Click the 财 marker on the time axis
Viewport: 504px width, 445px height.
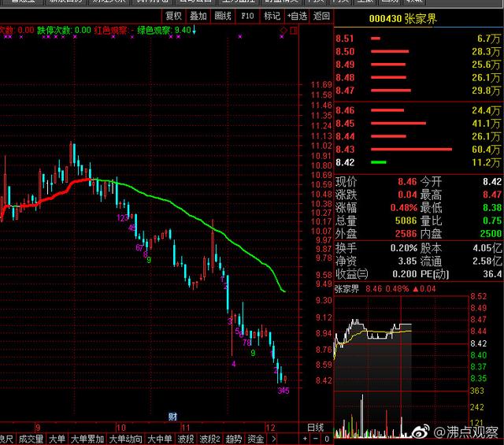(172, 415)
